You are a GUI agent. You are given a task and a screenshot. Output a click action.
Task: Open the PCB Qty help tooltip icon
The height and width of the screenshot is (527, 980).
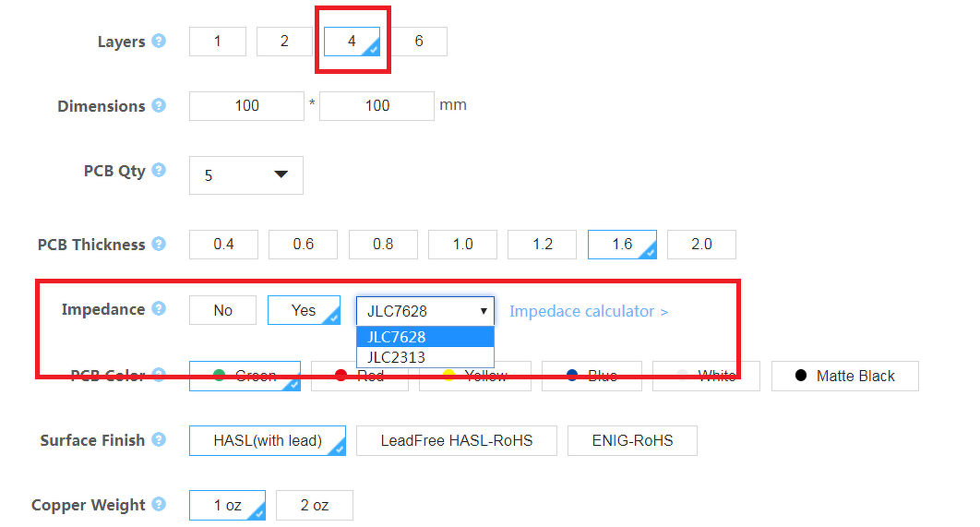(159, 171)
